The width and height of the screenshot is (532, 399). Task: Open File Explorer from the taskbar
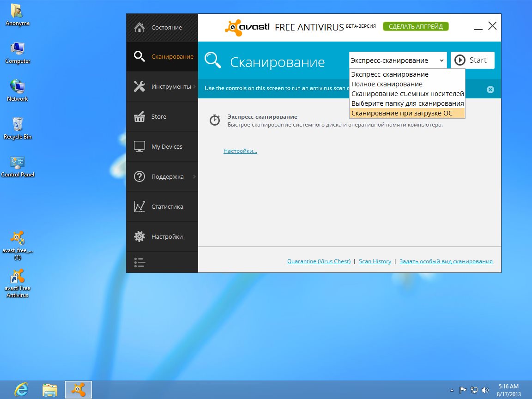pos(50,390)
